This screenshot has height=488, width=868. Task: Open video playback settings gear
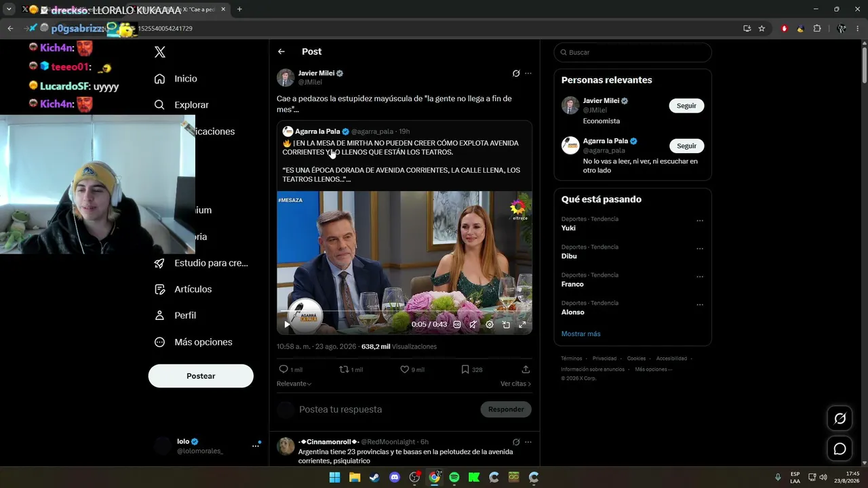point(490,325)
